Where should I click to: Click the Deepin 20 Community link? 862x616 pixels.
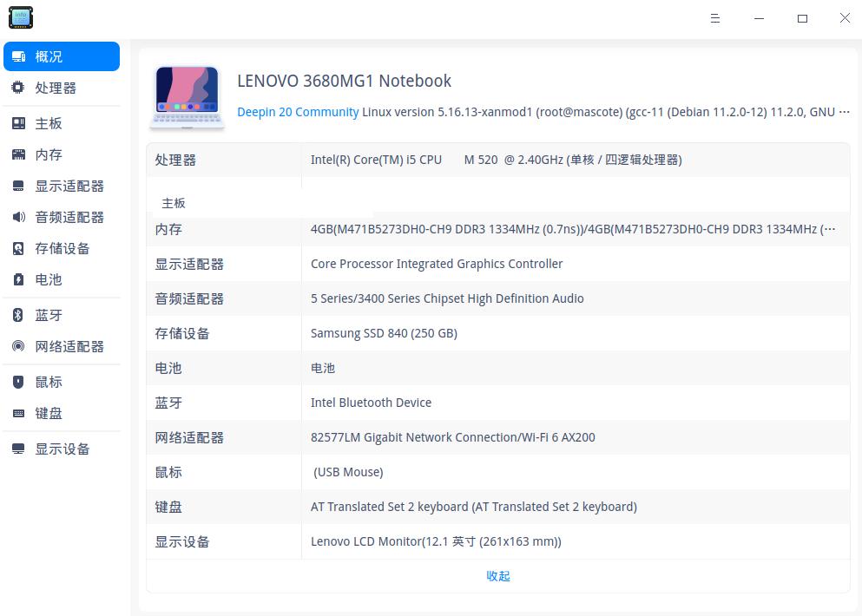point(298,112)
